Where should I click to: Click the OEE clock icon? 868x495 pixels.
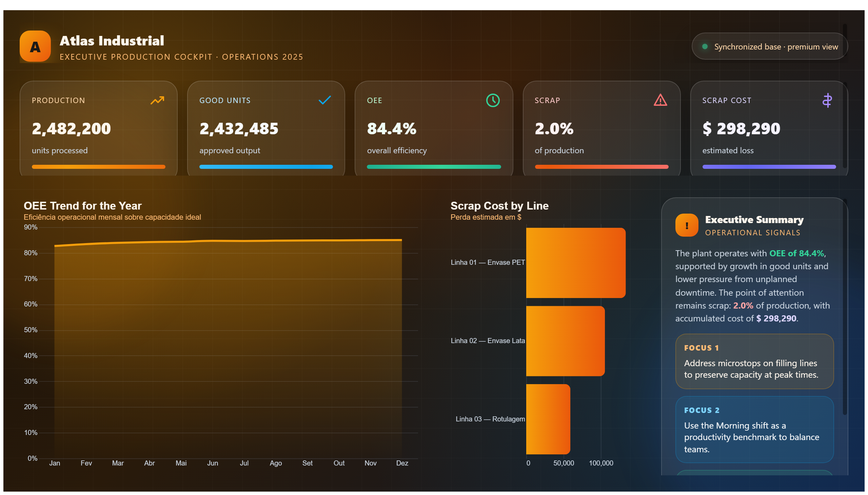pos(492,100)
